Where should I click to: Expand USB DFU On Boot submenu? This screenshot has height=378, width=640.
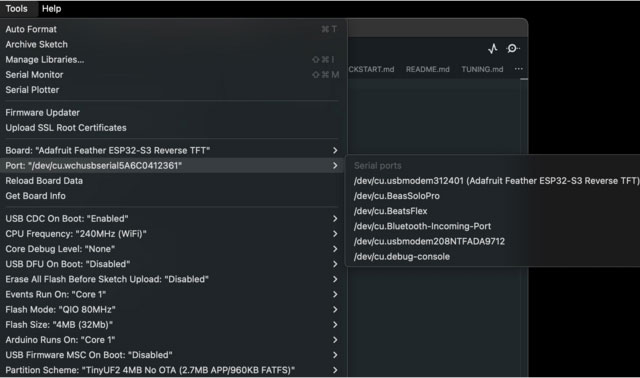(x=335, y=264)
